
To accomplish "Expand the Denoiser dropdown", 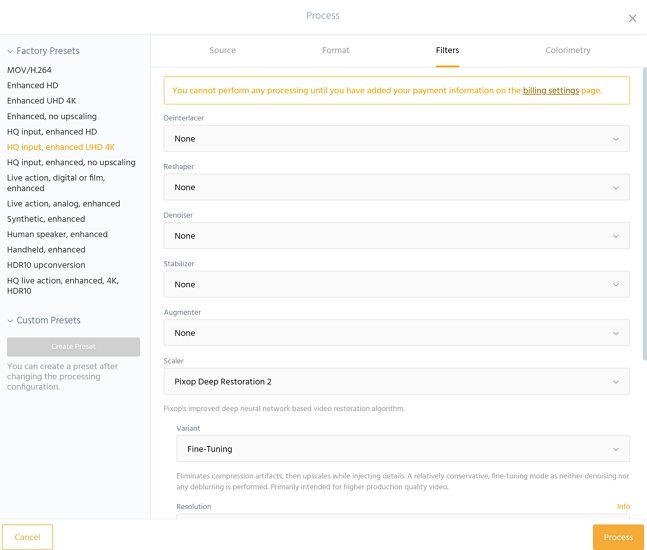I will [x=396, y=236].
